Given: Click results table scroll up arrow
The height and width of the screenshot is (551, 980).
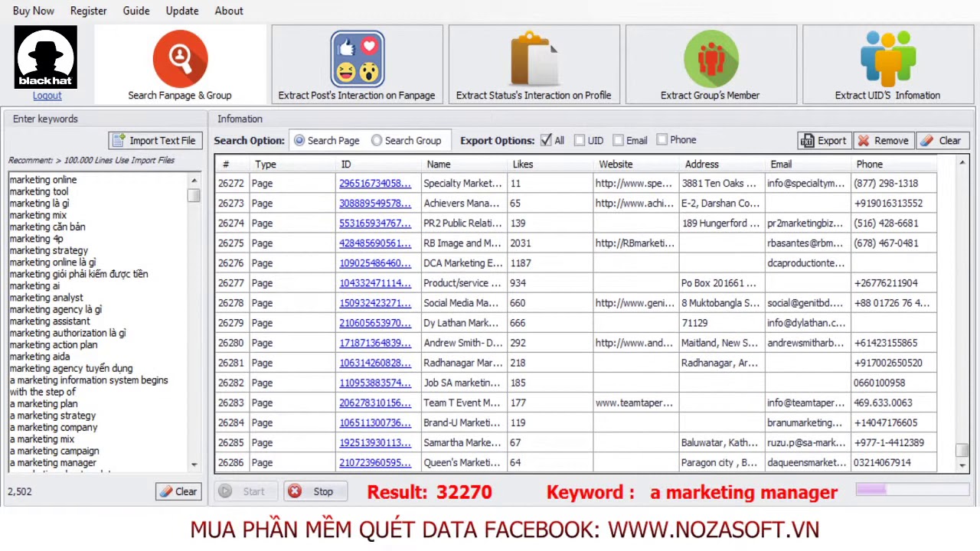Looking at the screenshot, I should click(x=962, y=162).
